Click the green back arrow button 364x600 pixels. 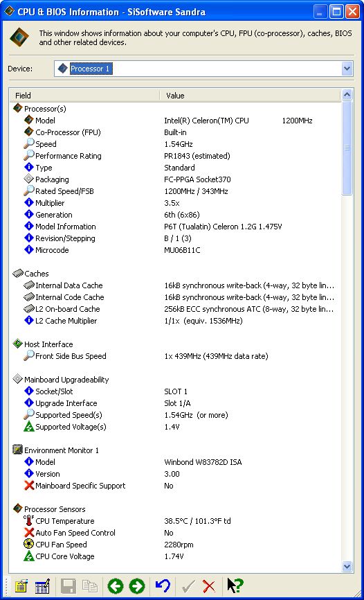pos(115,586)
